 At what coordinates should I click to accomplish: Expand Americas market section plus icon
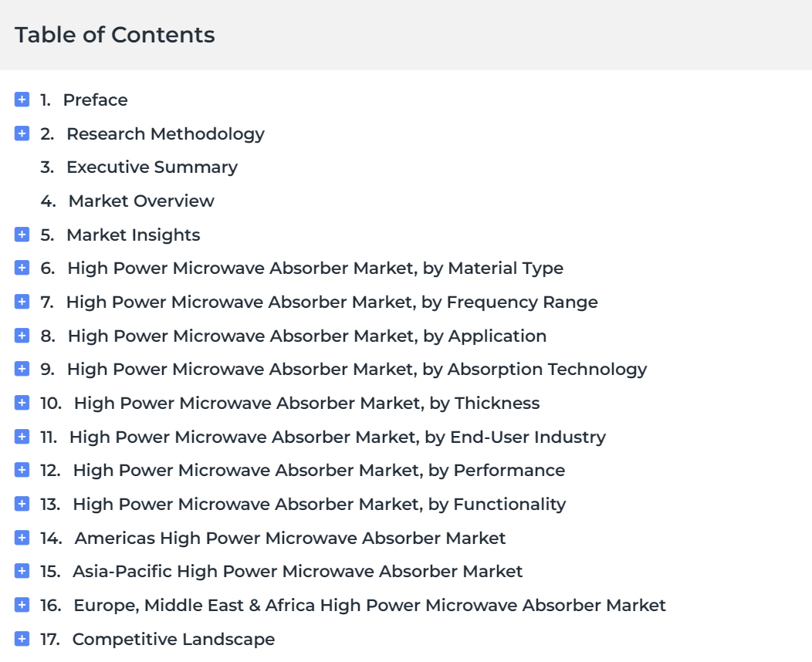tap(22, 537)
